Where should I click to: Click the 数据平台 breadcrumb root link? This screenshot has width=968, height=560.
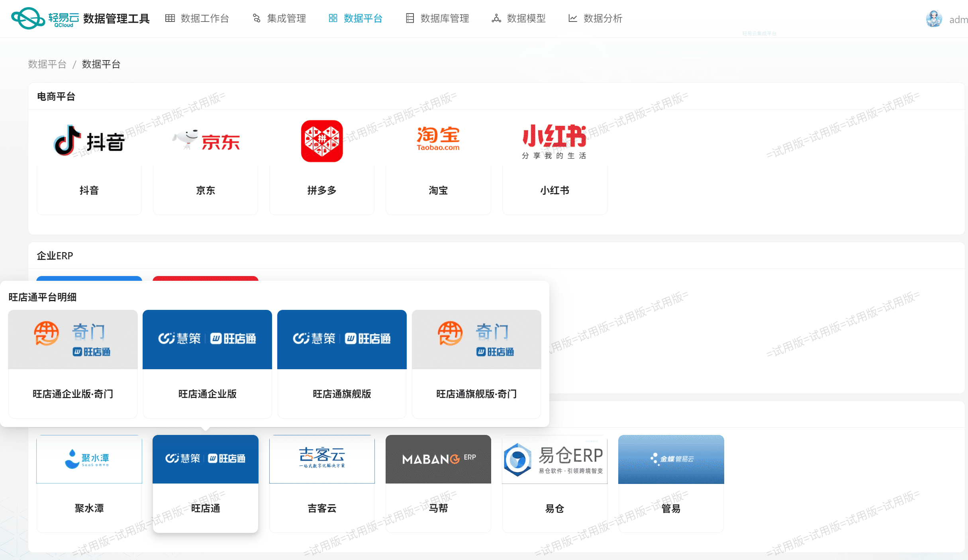[47, 64]
